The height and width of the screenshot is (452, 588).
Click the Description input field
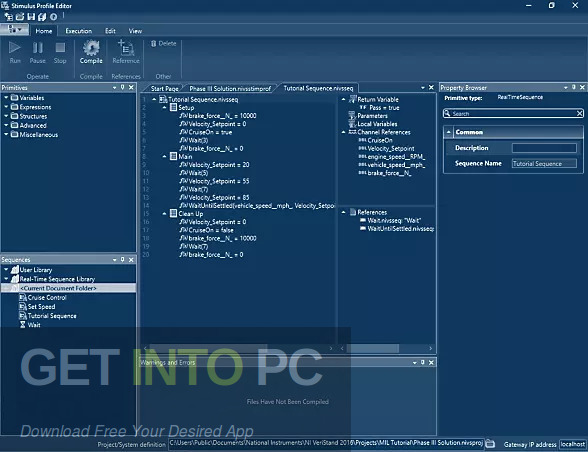pos(544,148)
